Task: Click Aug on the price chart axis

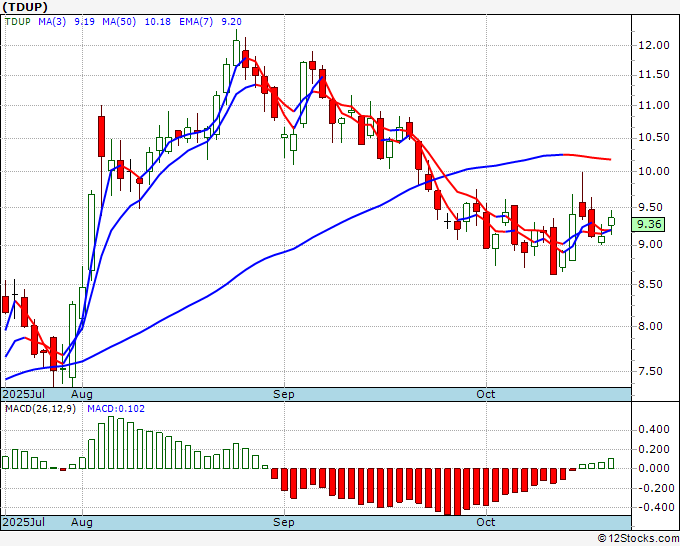Action: [82, 394]
